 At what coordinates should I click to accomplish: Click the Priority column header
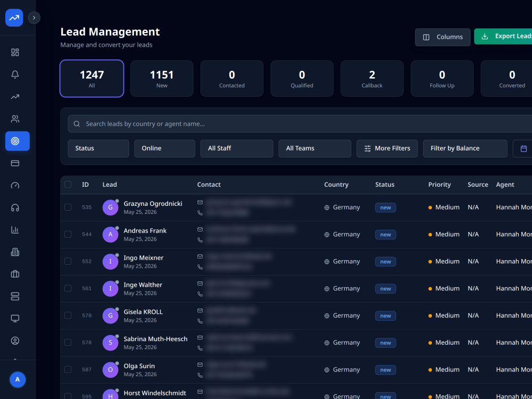click(439, 185)
